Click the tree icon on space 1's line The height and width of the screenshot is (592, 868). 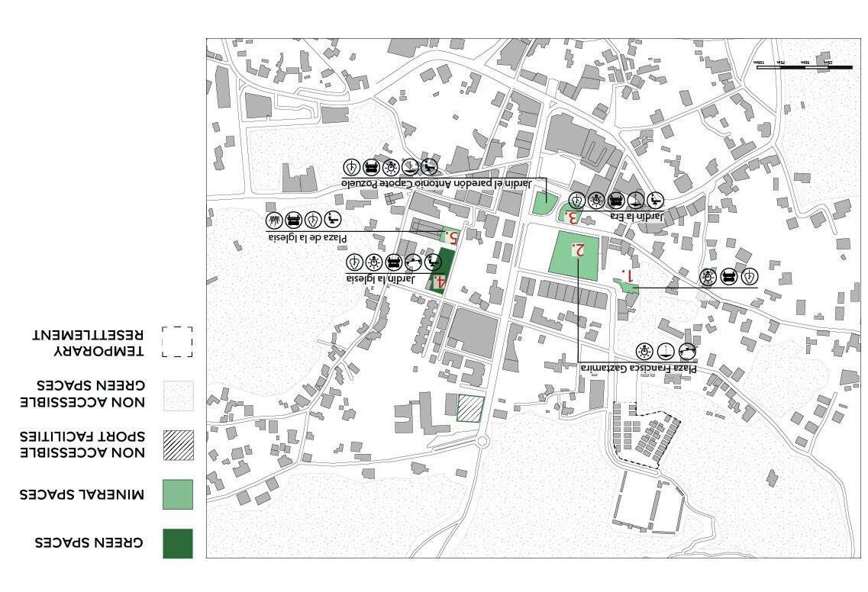click(750, 277)
